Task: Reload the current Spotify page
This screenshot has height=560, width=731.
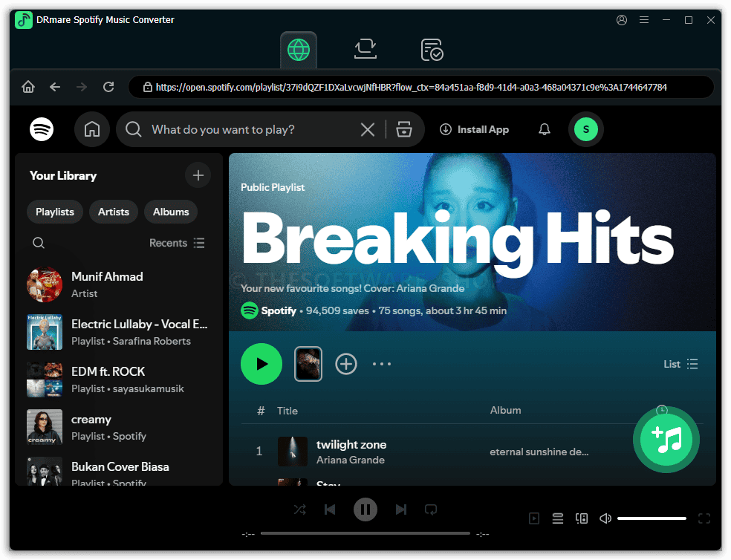Action: pyautogui.click(x=108, y=87)
